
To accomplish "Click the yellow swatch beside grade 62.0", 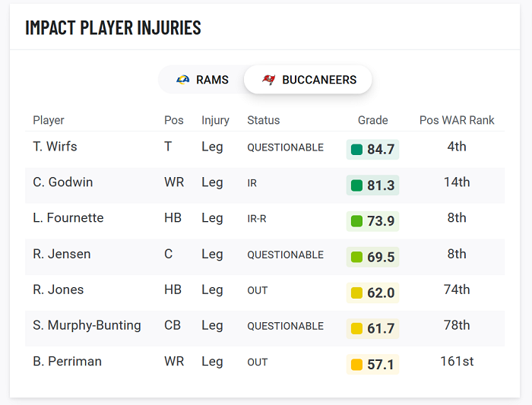I will click(356, 293).
